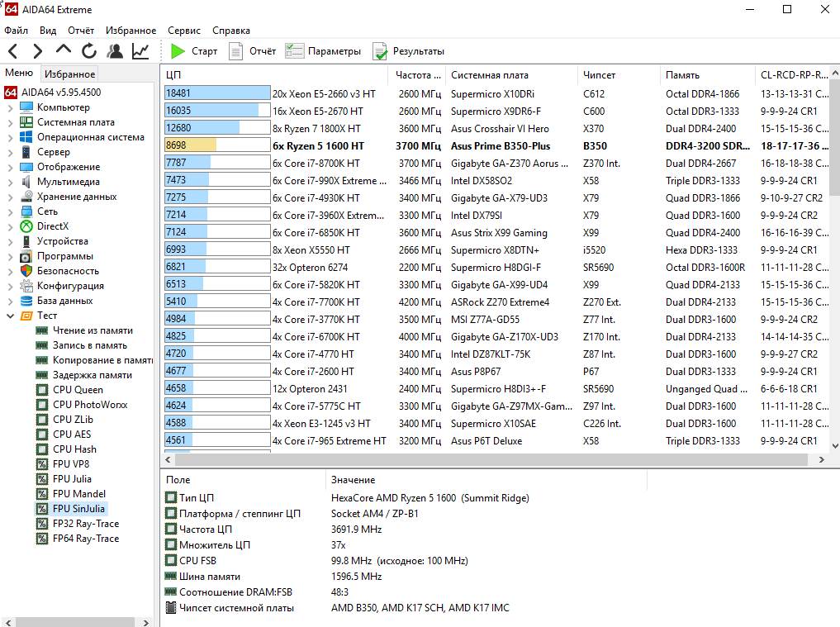Click the Back navigation arrow
This screenshot has height=627, width=840.
13,51
